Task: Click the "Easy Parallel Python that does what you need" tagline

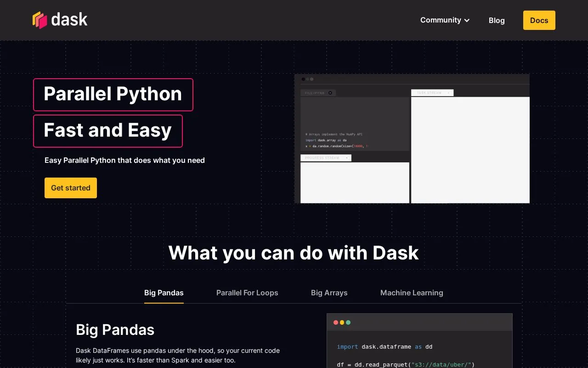Action: tap(124, 161)
